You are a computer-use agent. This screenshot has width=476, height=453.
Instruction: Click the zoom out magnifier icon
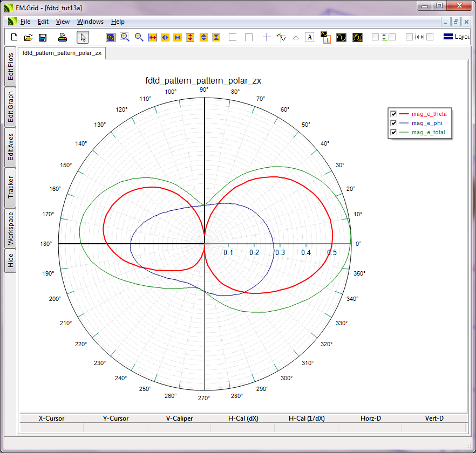click(139, 37)
